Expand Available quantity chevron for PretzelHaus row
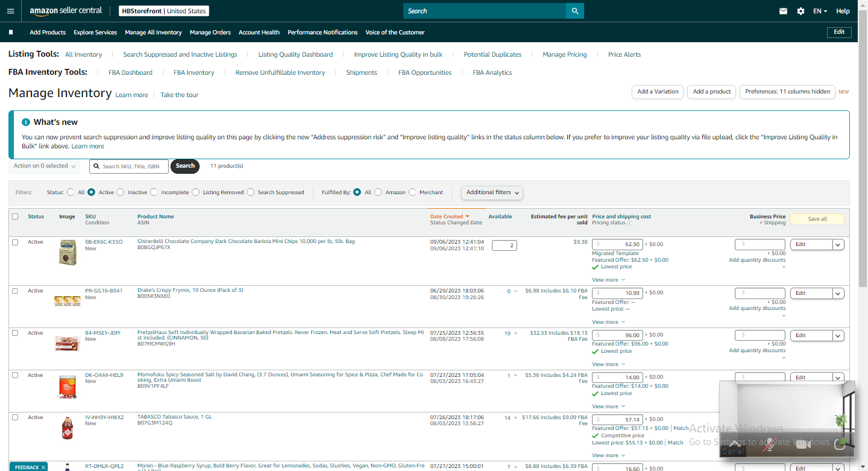This screenshot has width=868, height=471. (516, 333)
